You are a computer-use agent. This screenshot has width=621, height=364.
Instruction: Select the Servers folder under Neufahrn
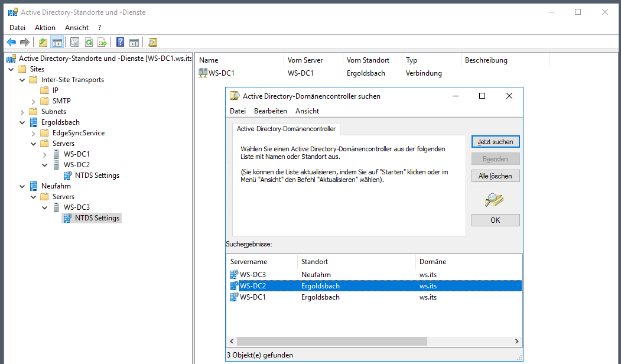click(x=63, y=196)
